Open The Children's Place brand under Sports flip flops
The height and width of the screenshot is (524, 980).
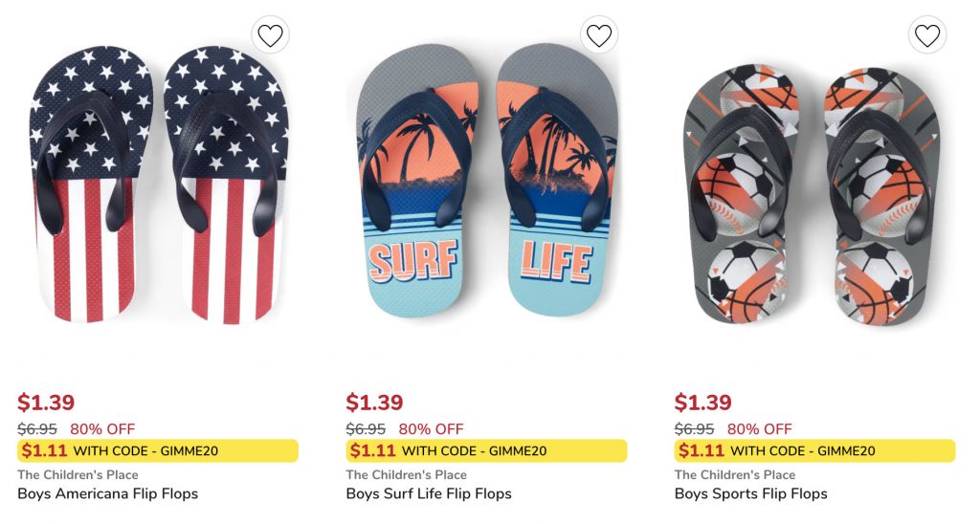coord(734,474)
